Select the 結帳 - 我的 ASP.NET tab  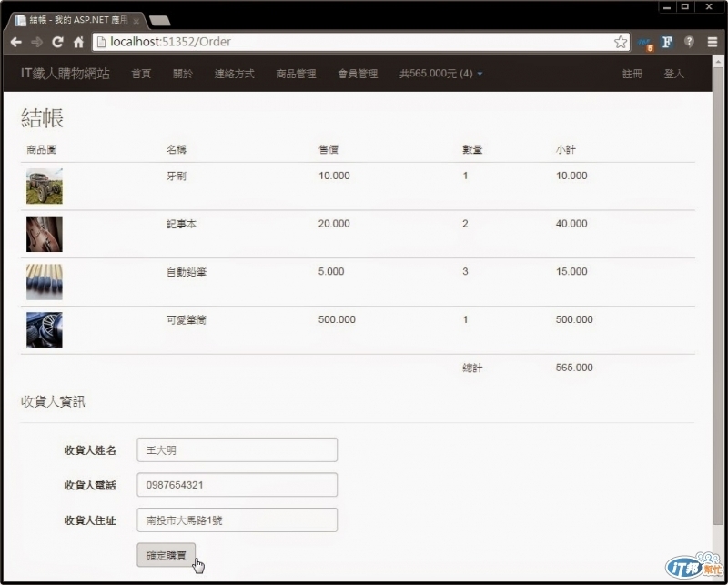point(76,20)
